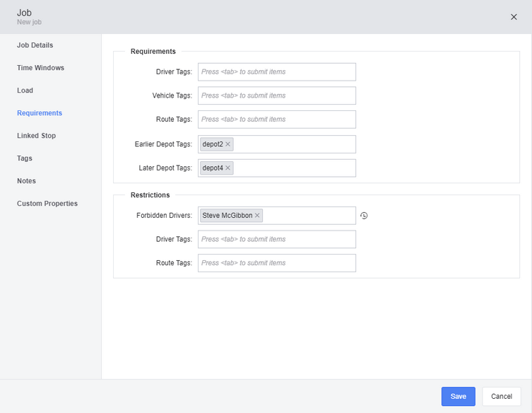
Task: Click the Save button
Action: click(x=458, y=396)
